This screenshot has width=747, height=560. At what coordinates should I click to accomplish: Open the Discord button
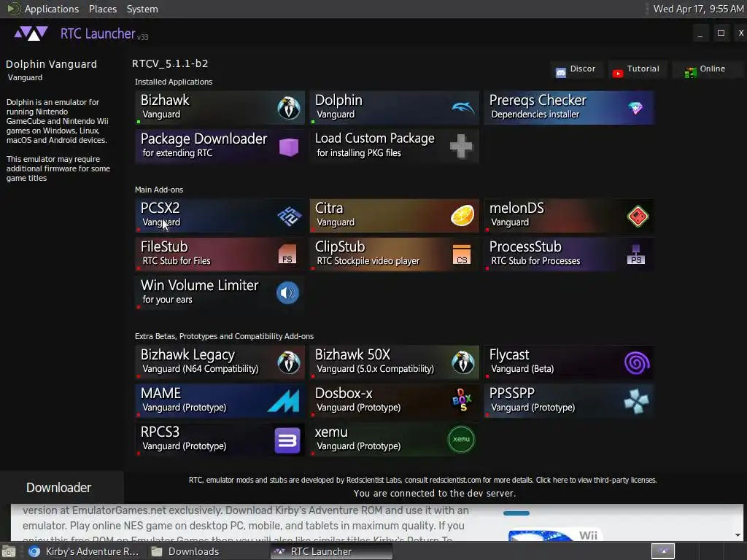(577, 69)
